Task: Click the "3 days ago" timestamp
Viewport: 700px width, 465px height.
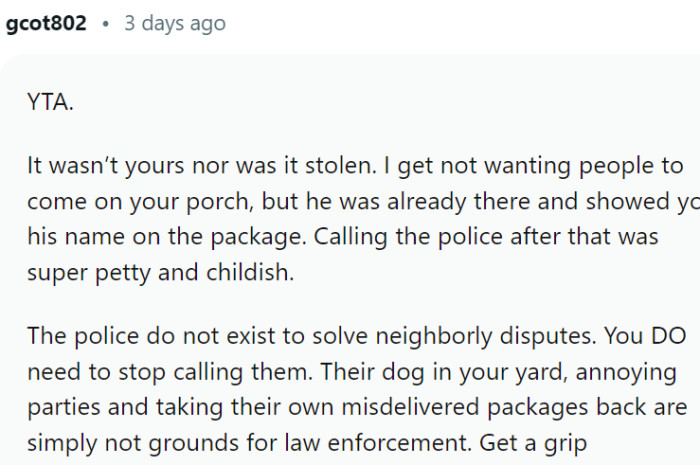Action: tap(174, 23)
